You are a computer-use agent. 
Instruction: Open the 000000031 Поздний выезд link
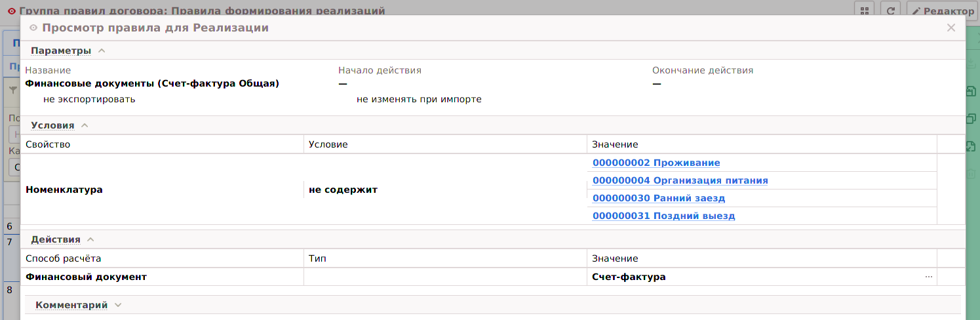coord(663,216)
